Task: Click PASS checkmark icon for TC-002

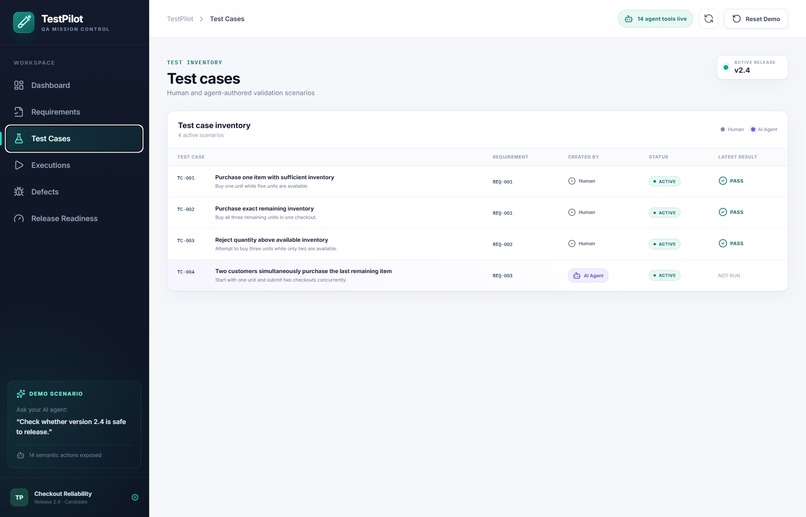Action: point(723,212)
